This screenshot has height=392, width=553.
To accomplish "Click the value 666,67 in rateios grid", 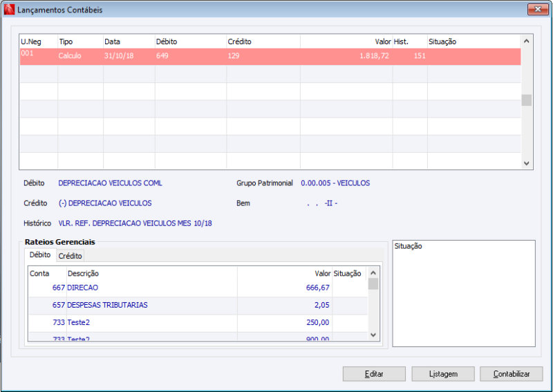I will pos(318,288).
